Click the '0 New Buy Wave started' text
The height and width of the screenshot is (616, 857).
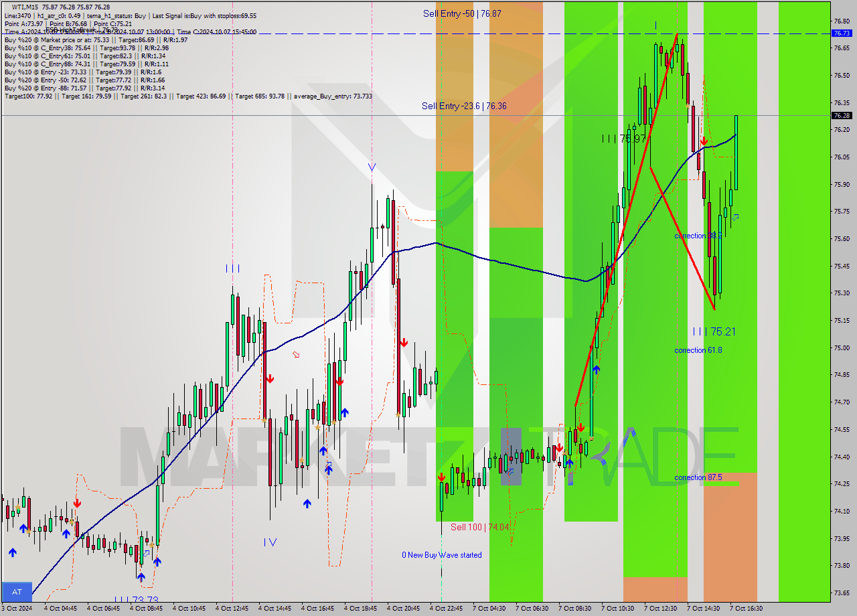(x=441, y=555)
